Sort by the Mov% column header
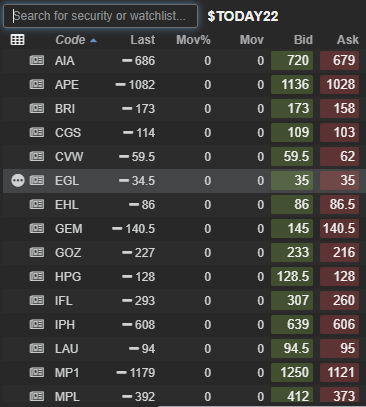This screenshot has height=407, width=366. pyautogui.click(x=193, y=40)
